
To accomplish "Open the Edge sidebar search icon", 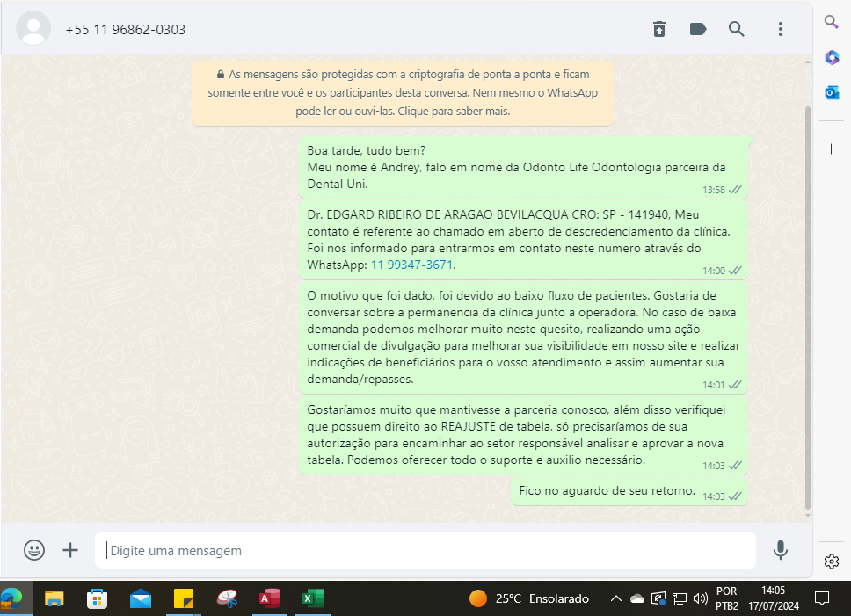I will [x=832, y=22].
